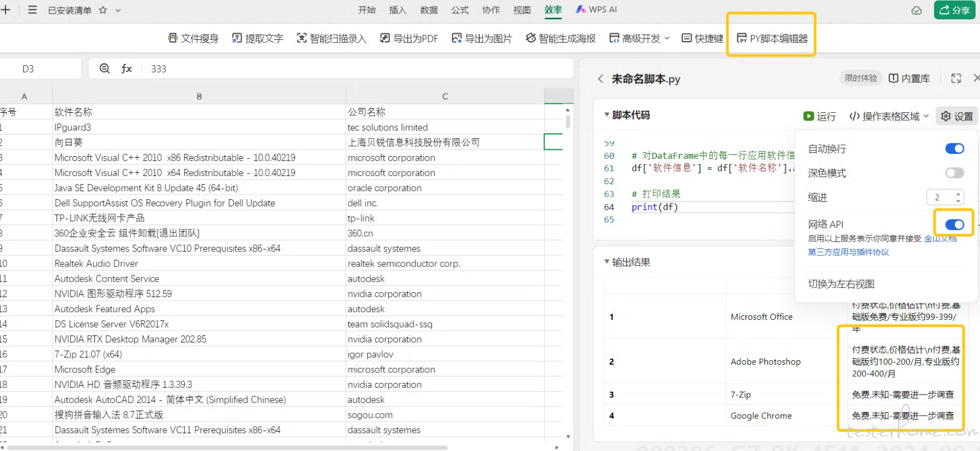Run the script with 运行 button

pos(820,116)
